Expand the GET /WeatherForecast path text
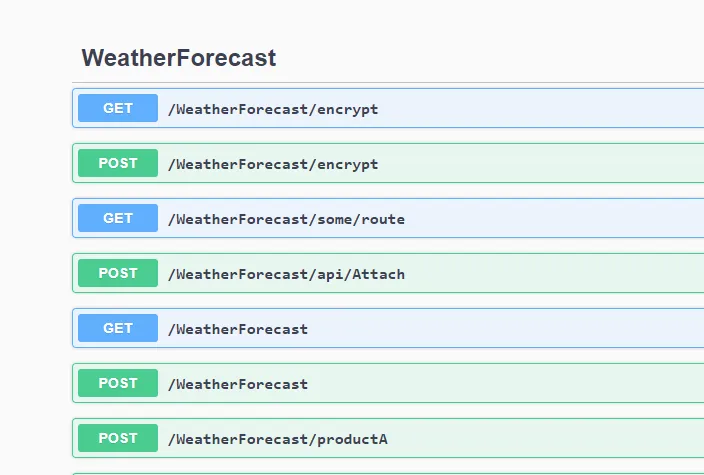Viewport: 704px width, 475px height. (x=238, y=329)
